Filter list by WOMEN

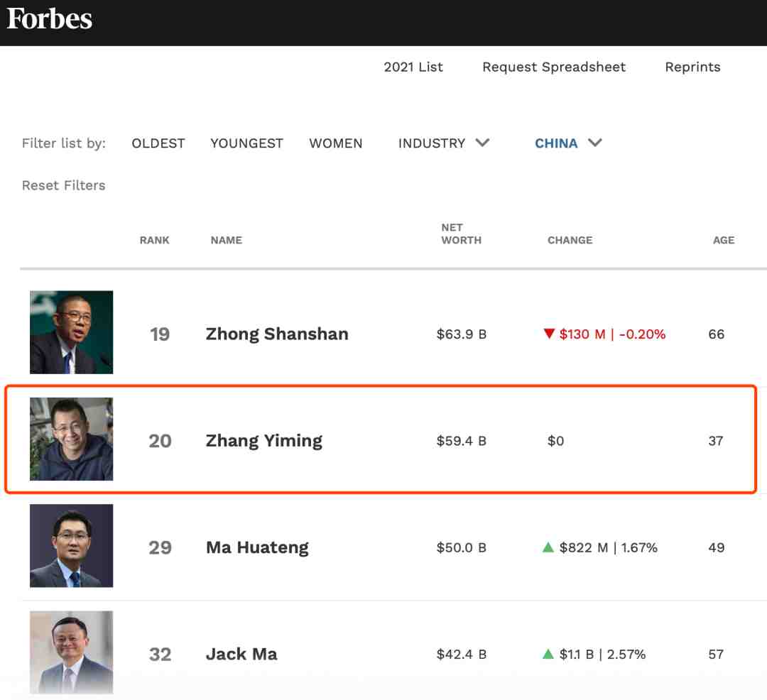(x=335, y=143)
